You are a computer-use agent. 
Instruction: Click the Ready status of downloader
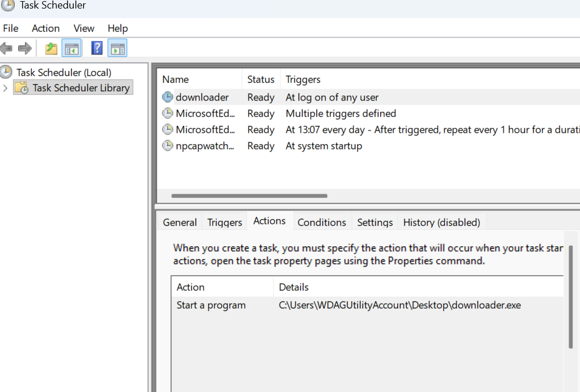261,97
